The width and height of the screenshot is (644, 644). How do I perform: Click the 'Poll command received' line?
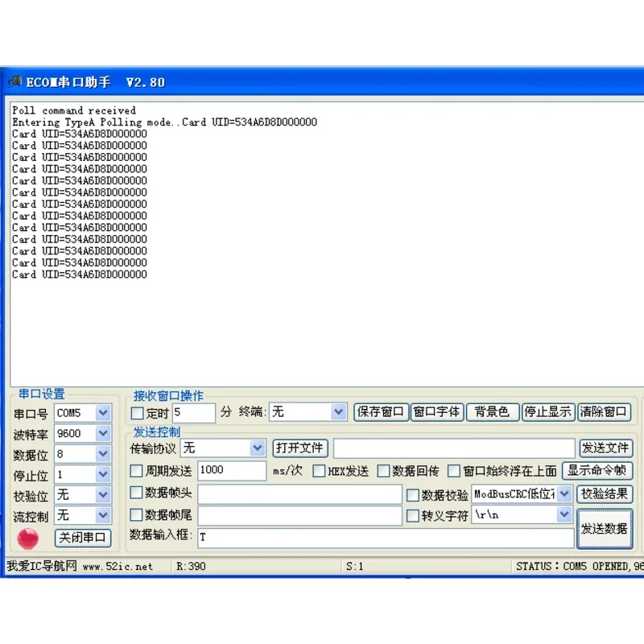74,110
